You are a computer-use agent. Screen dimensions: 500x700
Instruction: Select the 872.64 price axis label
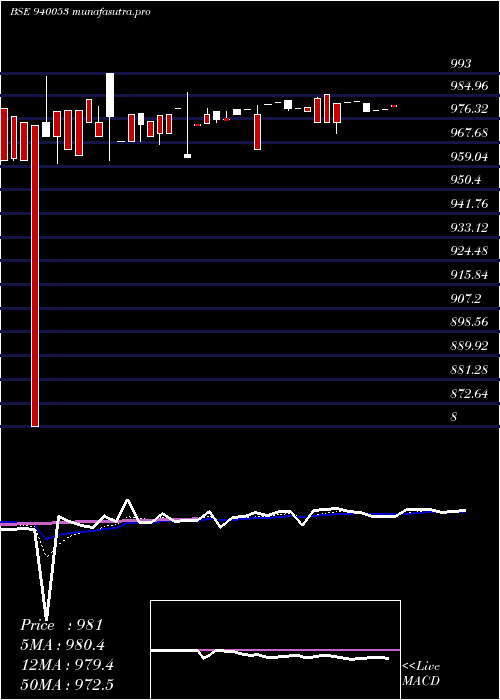(469, 393)
